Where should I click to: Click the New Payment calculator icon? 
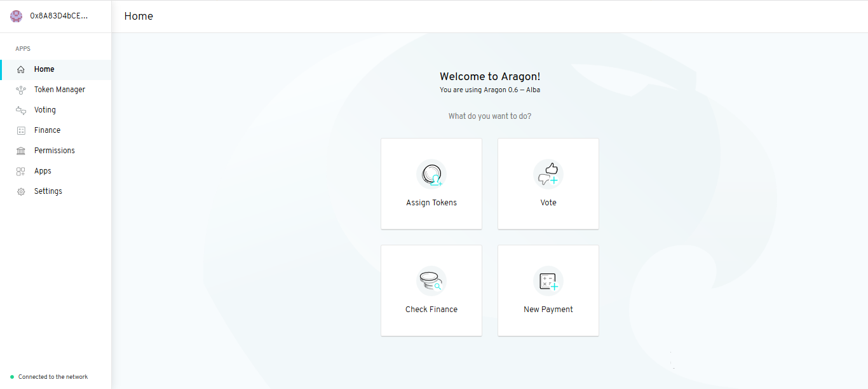click(x=548, y=281)
